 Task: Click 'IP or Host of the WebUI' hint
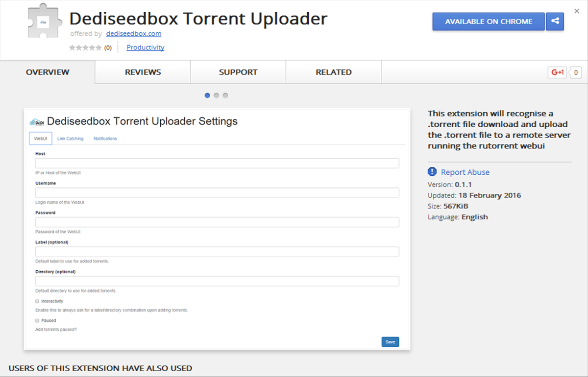coord(58,173)
